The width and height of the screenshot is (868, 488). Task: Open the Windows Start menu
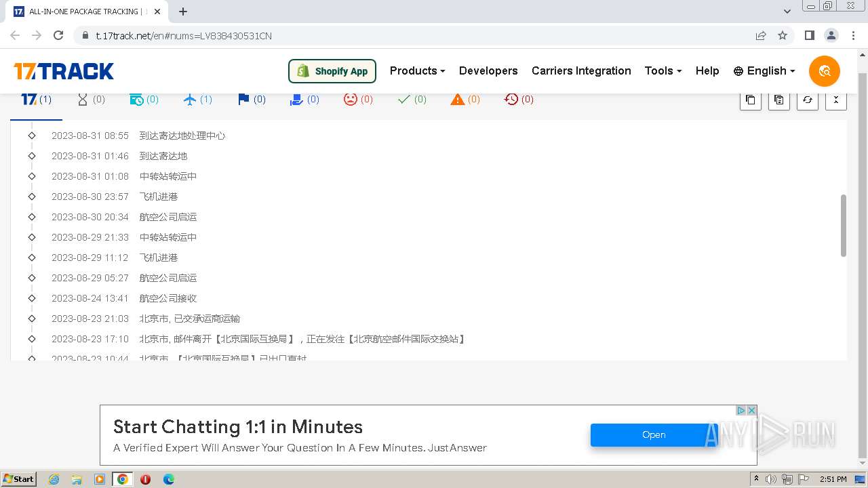[18, 479]
